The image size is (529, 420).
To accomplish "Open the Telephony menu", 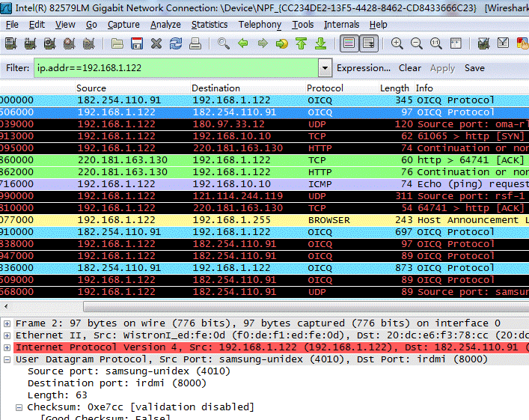I will (260, 25).
